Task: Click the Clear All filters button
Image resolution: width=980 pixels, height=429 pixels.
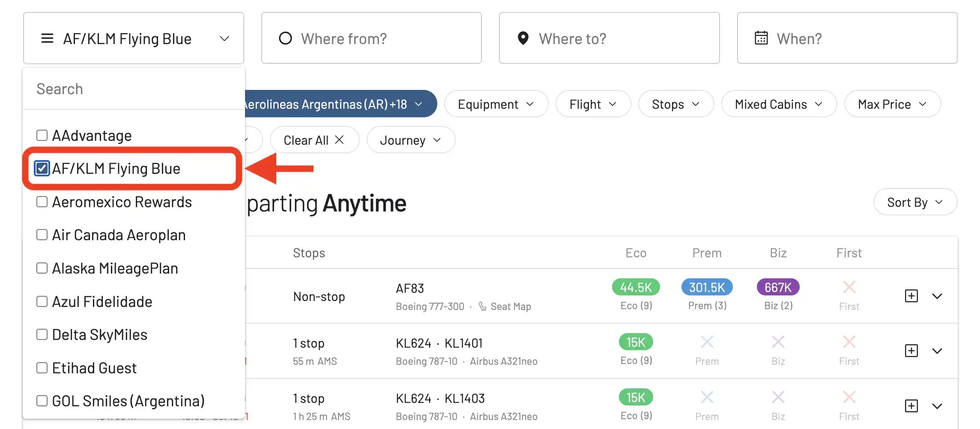Action: [314, 140]
